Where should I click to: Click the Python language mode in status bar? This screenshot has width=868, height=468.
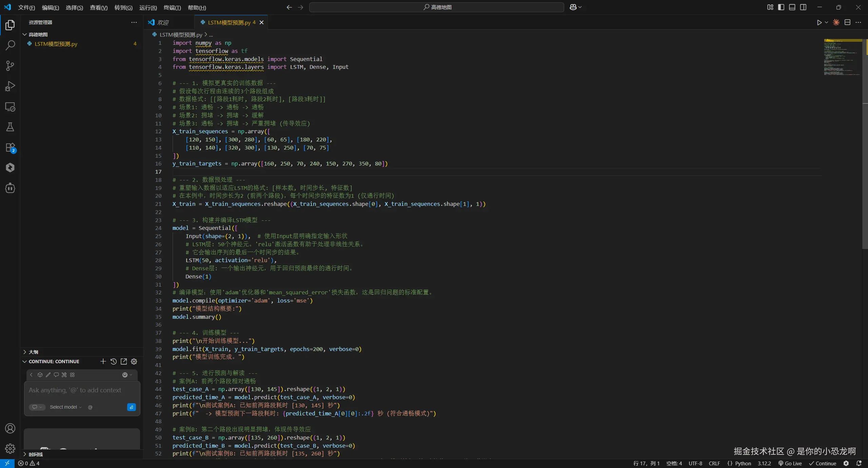tap(743, 463)
